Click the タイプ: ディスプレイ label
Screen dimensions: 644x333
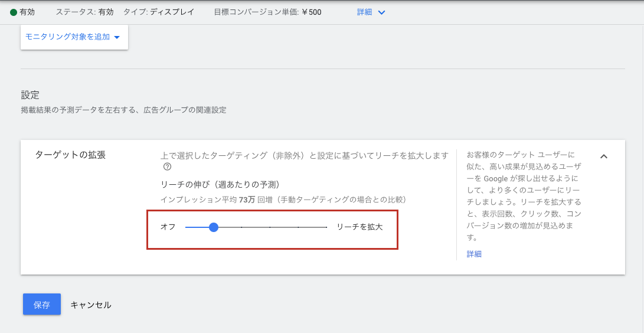(x=158, y=12)
